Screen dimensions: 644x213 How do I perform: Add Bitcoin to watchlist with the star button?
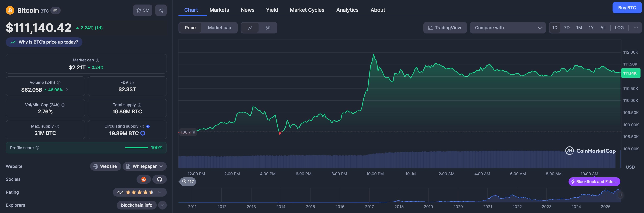[142, 10]
